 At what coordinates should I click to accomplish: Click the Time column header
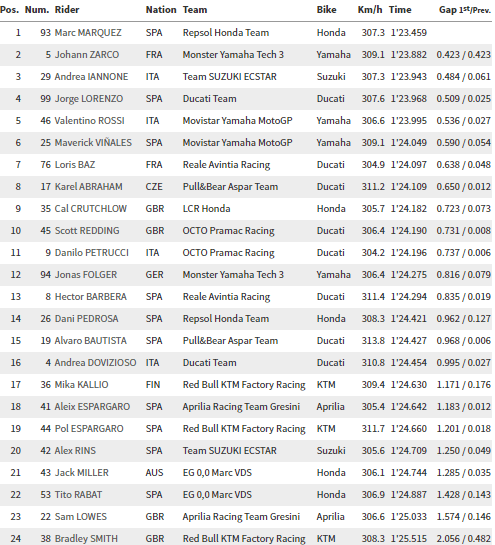(x=400, y=9)
